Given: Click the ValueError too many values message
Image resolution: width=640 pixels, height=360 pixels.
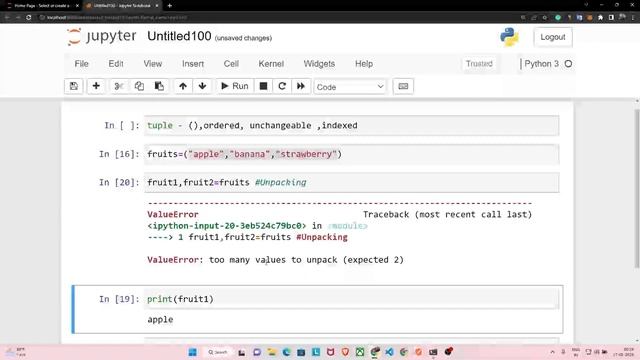Looking at the screenshot, I should click(276, 260).
